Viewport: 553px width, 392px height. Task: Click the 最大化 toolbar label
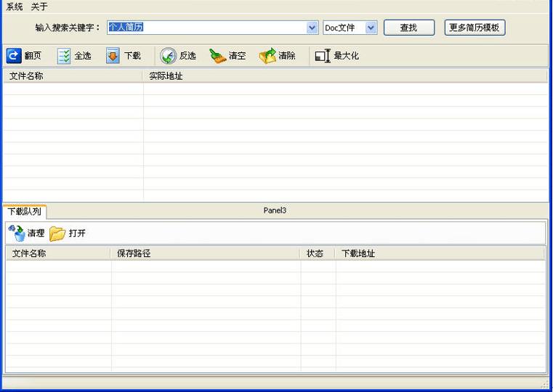[347, 56]
